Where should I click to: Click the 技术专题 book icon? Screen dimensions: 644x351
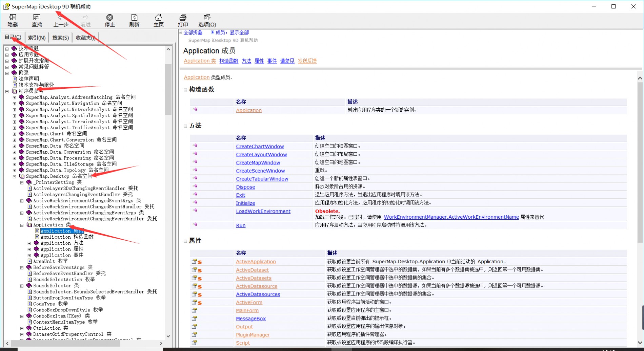(x=14, y=48)
